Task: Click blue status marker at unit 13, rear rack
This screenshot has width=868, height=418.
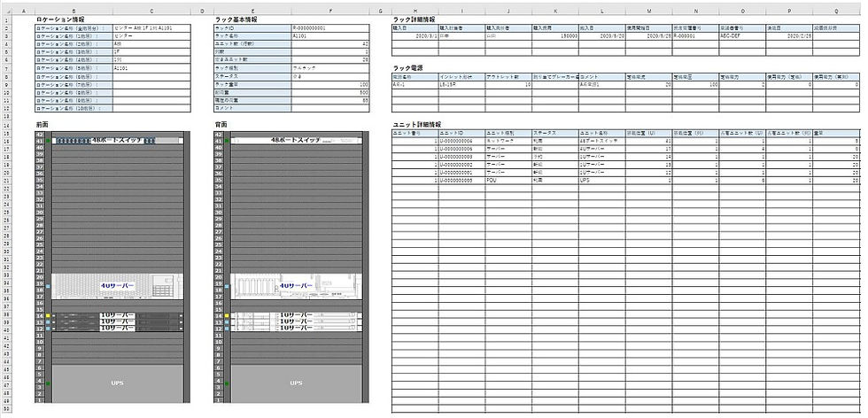Action: (227, 322)
